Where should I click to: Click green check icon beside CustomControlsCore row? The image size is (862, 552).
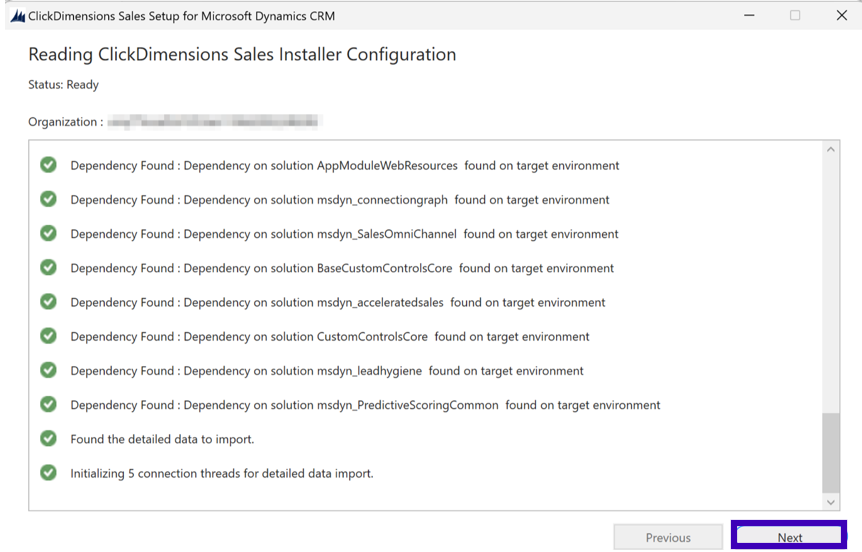(x=48, y=336)
